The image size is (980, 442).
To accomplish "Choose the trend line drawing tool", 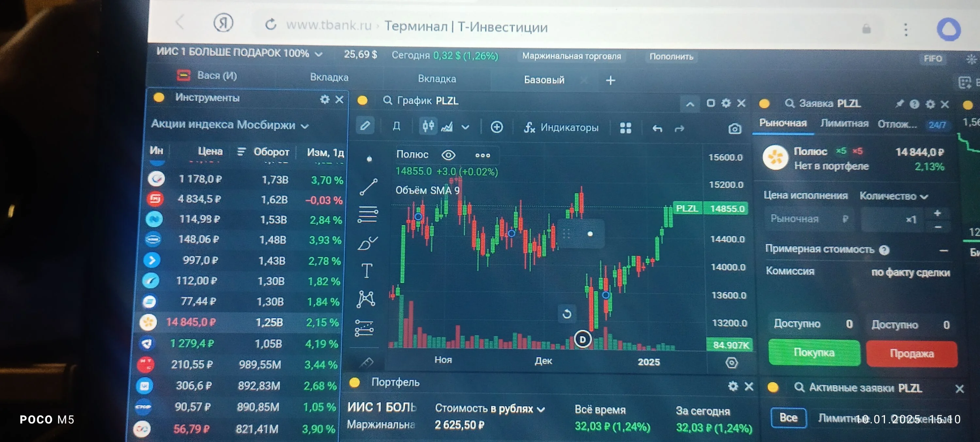I will tap(368, 187).
